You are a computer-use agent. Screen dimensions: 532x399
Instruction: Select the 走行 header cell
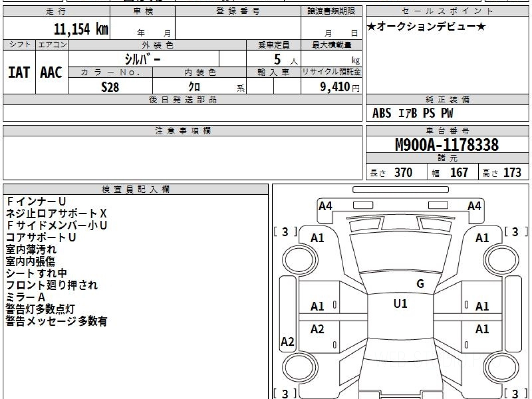pyautogui.click(x=56, y=11)
